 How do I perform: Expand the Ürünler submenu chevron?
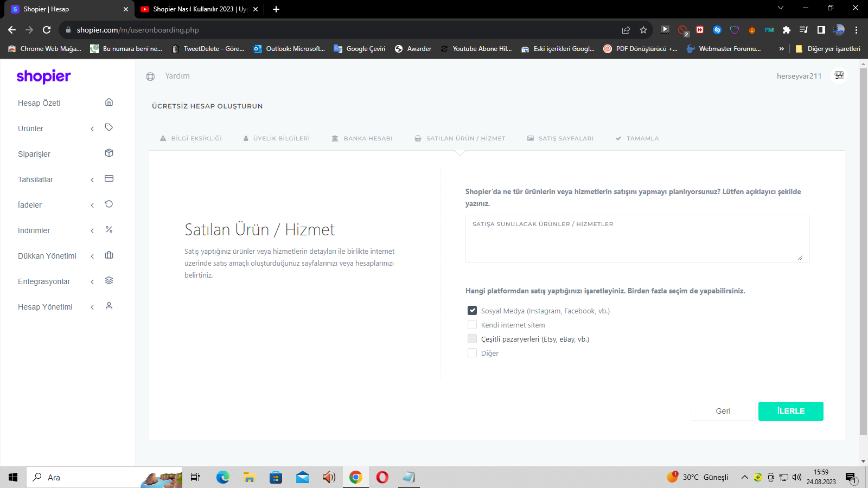[x=92, y=129]
